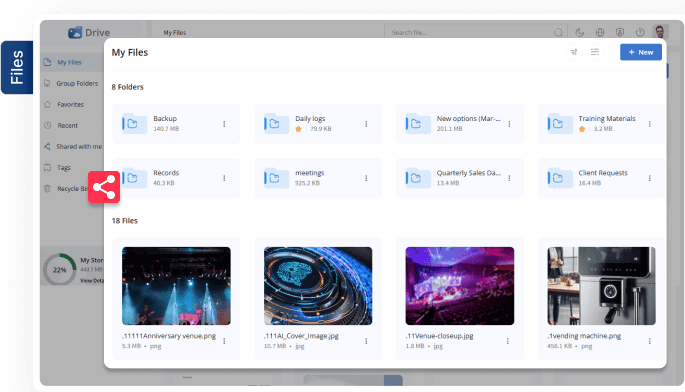Toggle favorite star on Training Materials
Image resolution: width=685 pixels, height=392 pixels.
click(x=582, y=129)
